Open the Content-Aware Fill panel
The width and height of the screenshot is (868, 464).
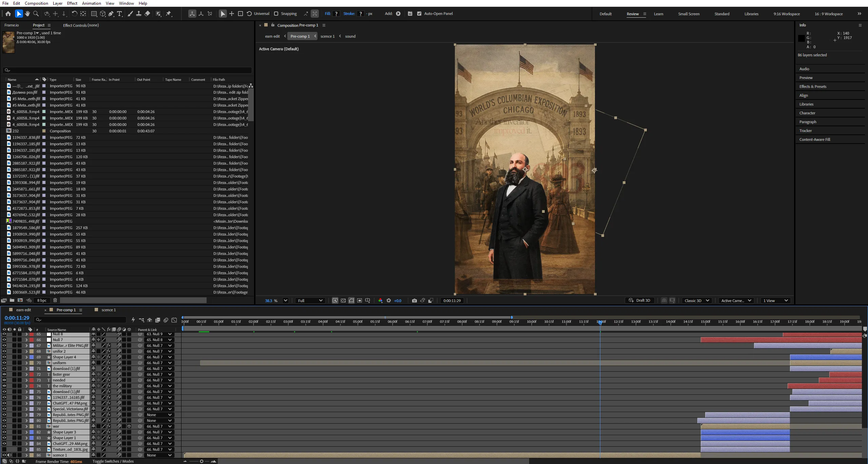815,140
